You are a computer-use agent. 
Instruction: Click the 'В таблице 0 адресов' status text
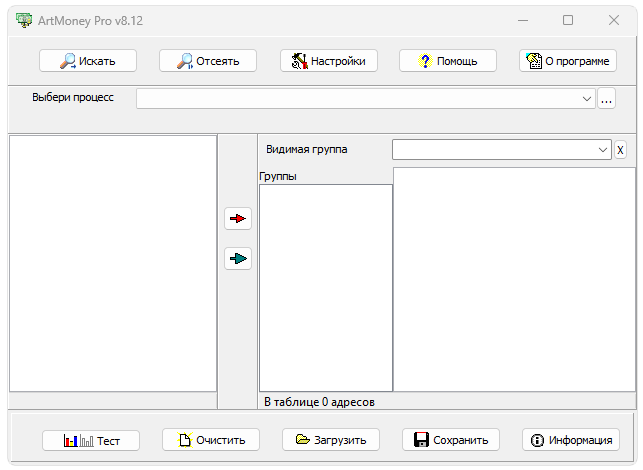pyautogui.click(x=319, y=402)
